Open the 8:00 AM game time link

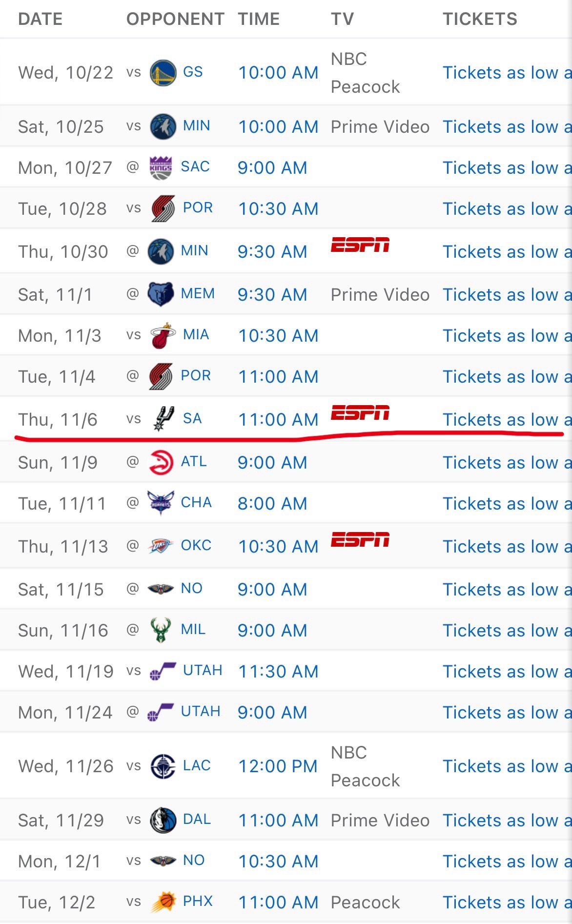pos(272,504)
